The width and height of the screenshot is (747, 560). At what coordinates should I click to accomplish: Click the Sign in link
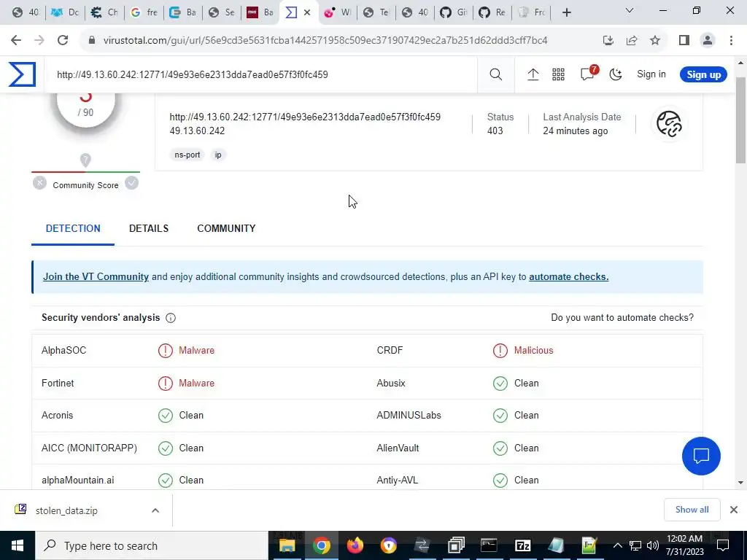(x=651, y=74)
